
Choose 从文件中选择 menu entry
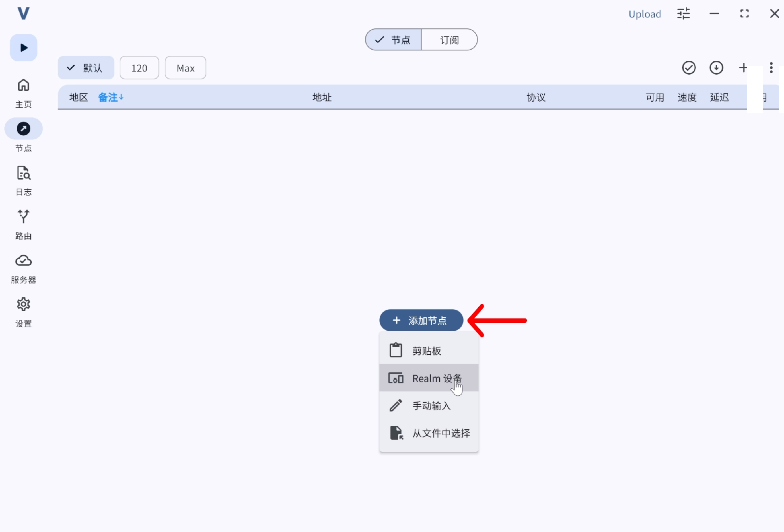click(429, 433)
